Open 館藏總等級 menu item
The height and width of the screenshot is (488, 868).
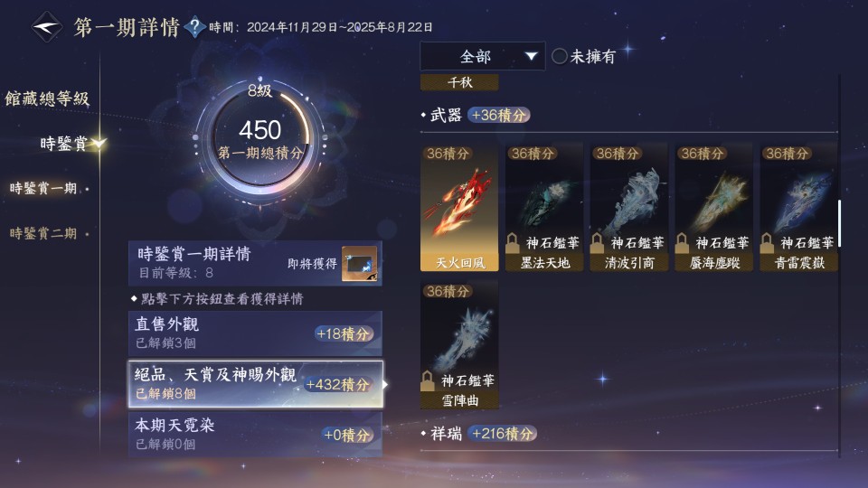[x=47, y=99]
